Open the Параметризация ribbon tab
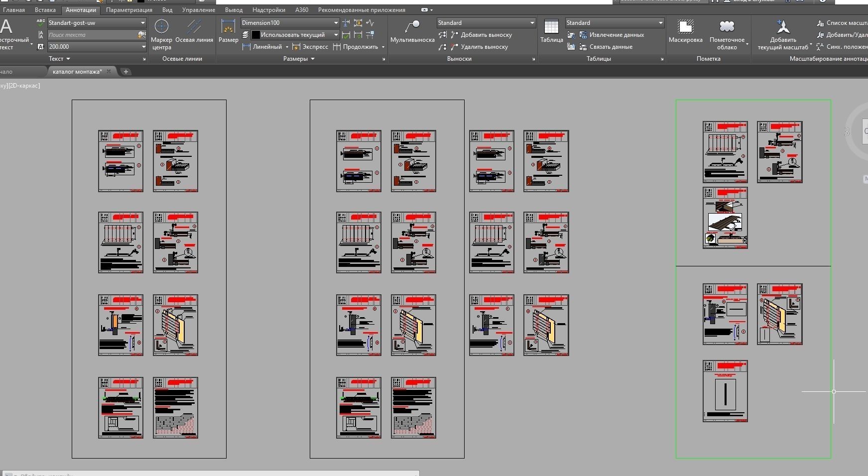This screenshot has width=868, height=476. (129, 10)
